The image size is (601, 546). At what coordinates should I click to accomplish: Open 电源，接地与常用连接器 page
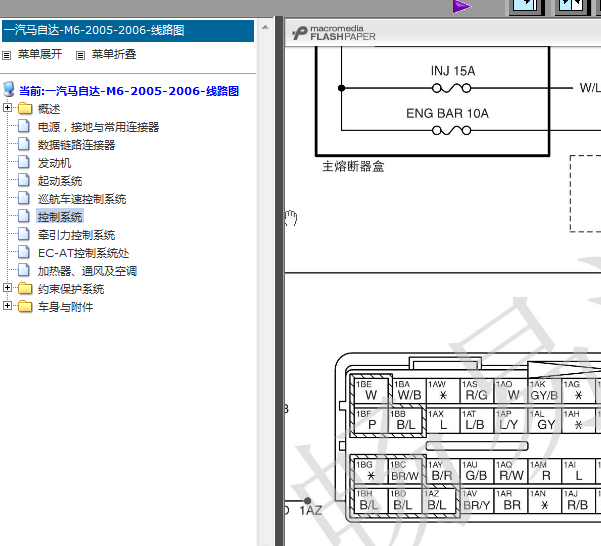[99, 127]
